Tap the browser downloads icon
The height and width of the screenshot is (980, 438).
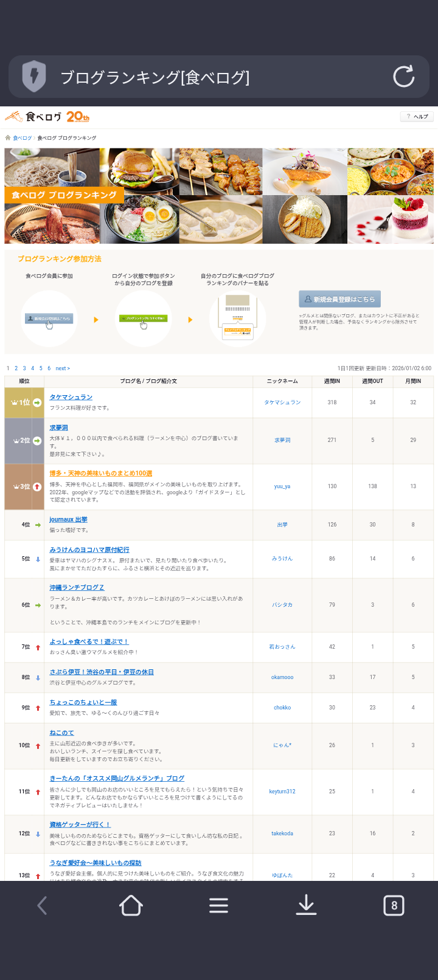306,906
